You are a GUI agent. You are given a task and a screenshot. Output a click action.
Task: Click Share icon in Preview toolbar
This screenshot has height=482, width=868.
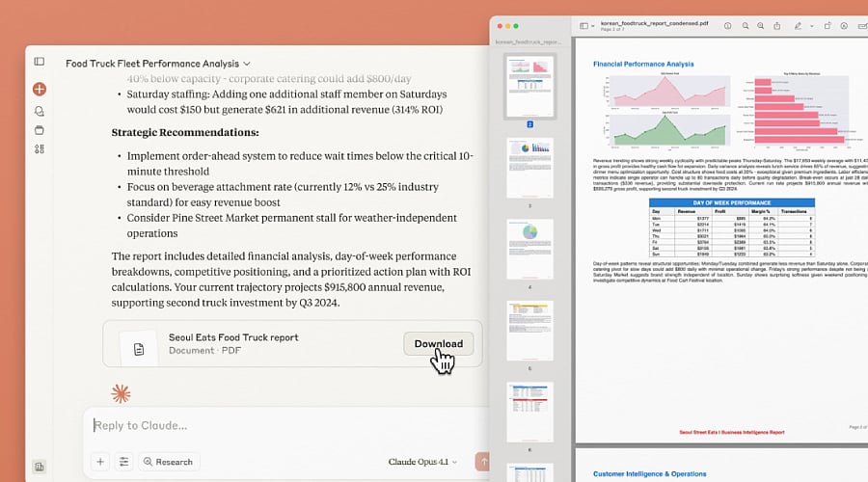pyautogui.click(x=777, y=26)
